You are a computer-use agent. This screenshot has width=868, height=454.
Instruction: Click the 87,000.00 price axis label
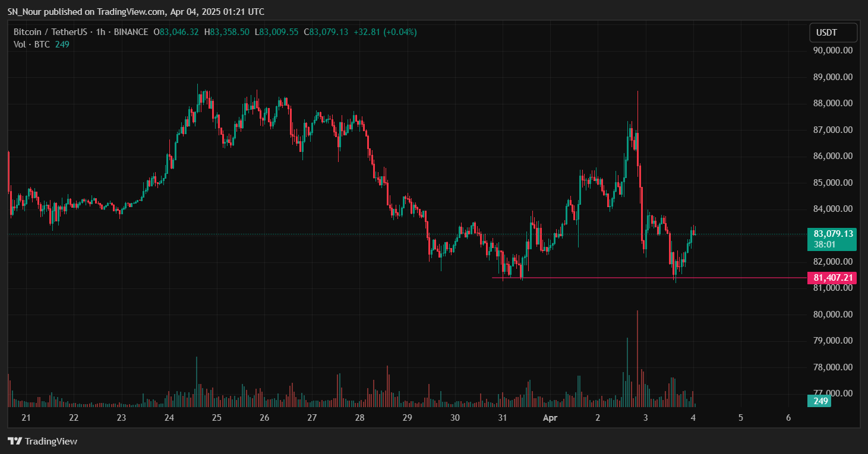tap(834, 130)
